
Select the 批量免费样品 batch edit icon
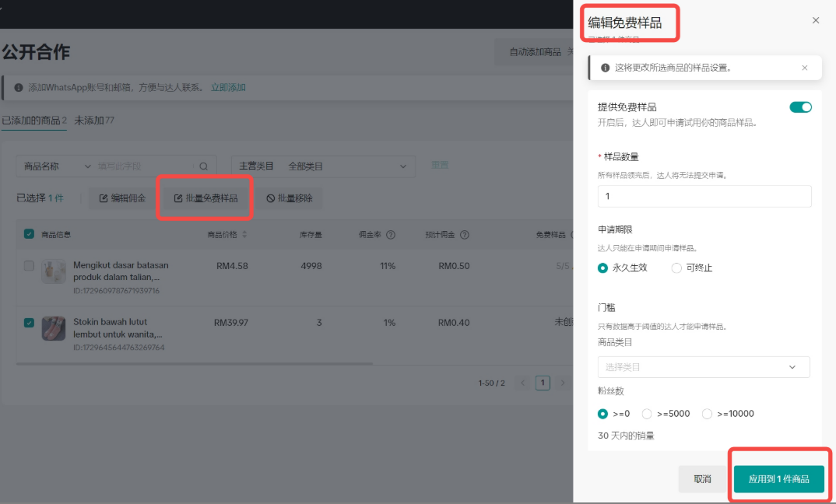click(x=177, y=198)
